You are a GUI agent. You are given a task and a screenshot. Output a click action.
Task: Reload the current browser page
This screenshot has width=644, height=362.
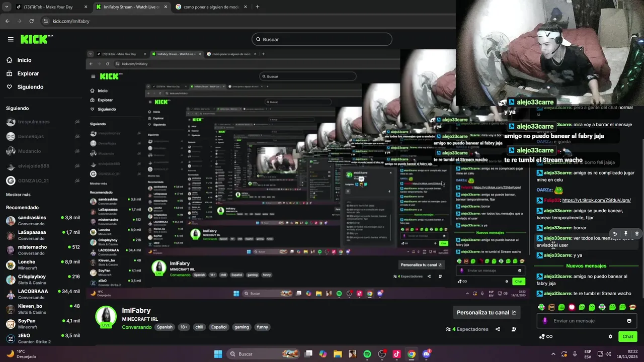pyautogui.click(x=31, y=21)
